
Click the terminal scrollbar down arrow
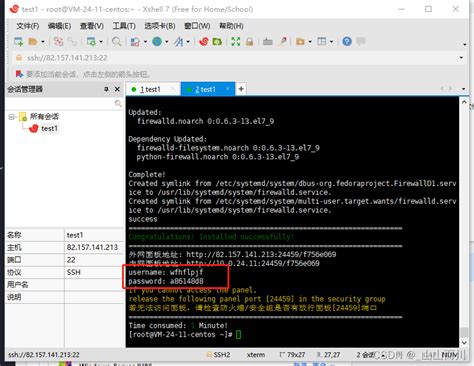(x=464, y=343)
